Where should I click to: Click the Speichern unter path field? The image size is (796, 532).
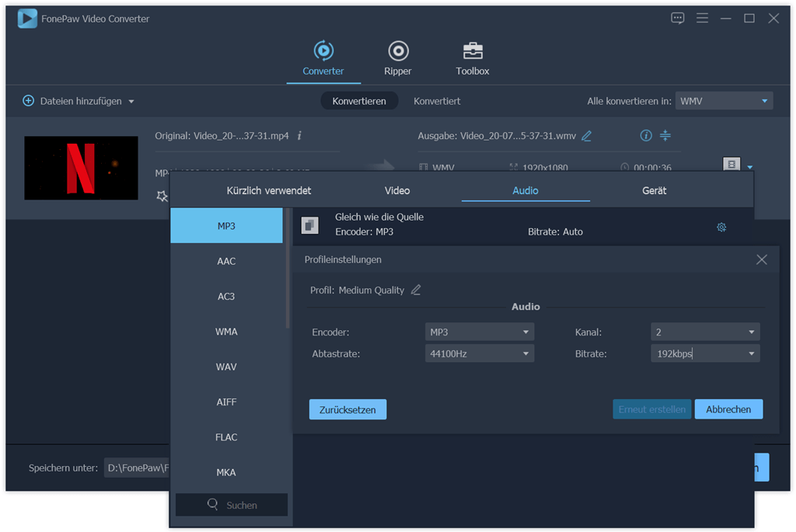[x=137, y=468]
